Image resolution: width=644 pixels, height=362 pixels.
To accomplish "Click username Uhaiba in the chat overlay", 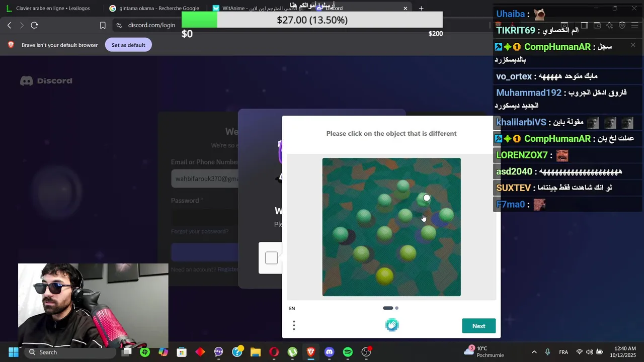I will [x=511, y=14].
